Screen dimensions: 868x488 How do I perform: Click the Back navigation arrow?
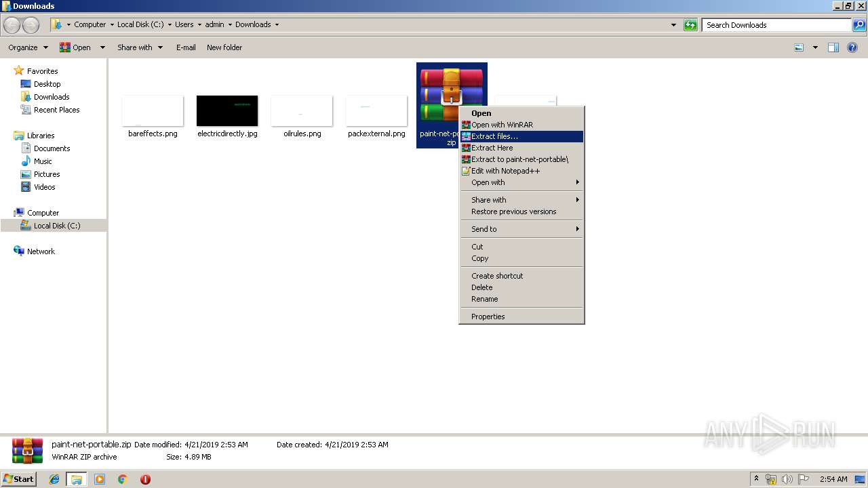(x=12, y=25)
